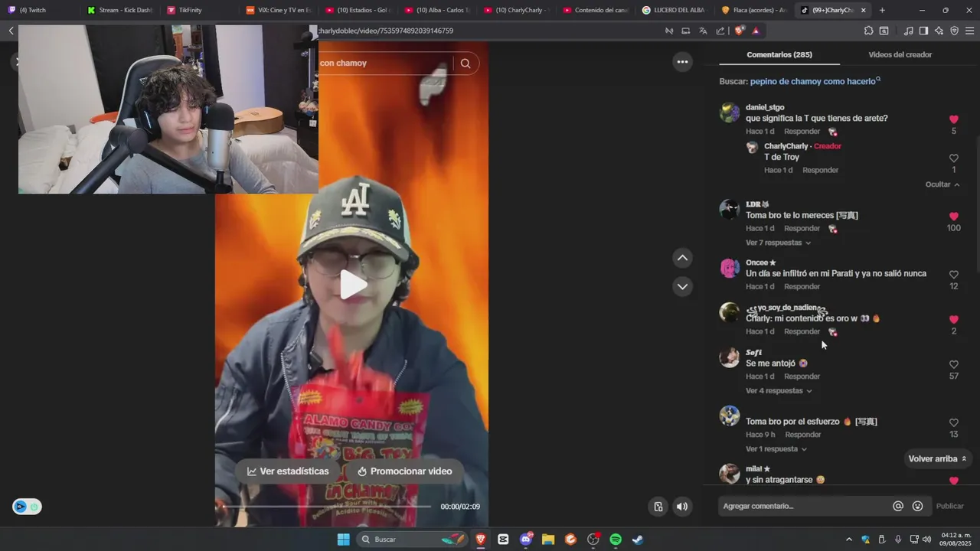The image size is (980, 551).
Task: Expand Ver 1 respuesta
Action: (776, 449)
